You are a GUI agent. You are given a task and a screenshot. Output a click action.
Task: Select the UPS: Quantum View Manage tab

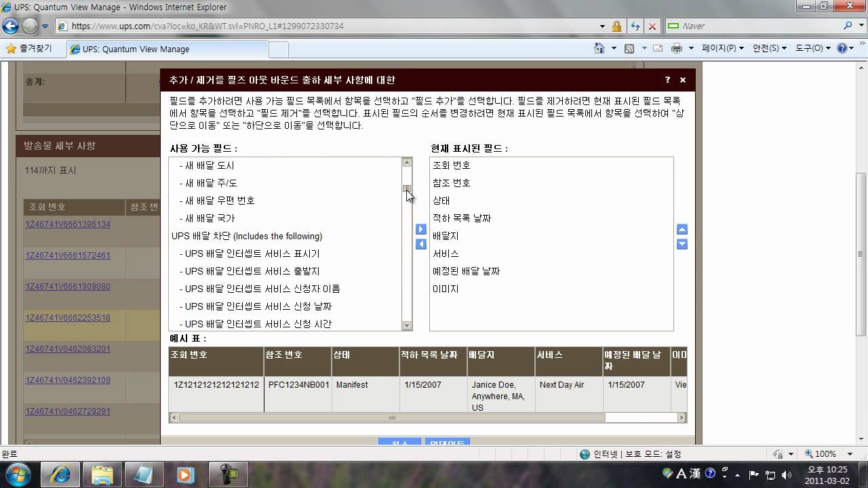click(x=167, y=49)
